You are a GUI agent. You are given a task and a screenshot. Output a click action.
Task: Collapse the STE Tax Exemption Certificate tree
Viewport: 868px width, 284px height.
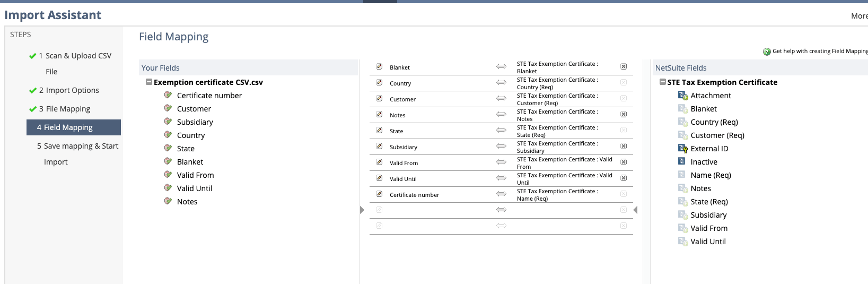(x=663, y=82)
